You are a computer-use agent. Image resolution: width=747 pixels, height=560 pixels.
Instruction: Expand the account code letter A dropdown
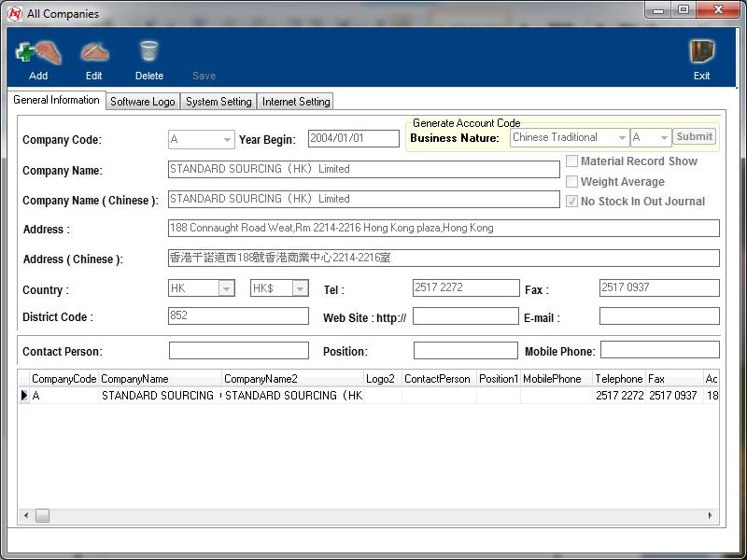[x=664, y=137]
